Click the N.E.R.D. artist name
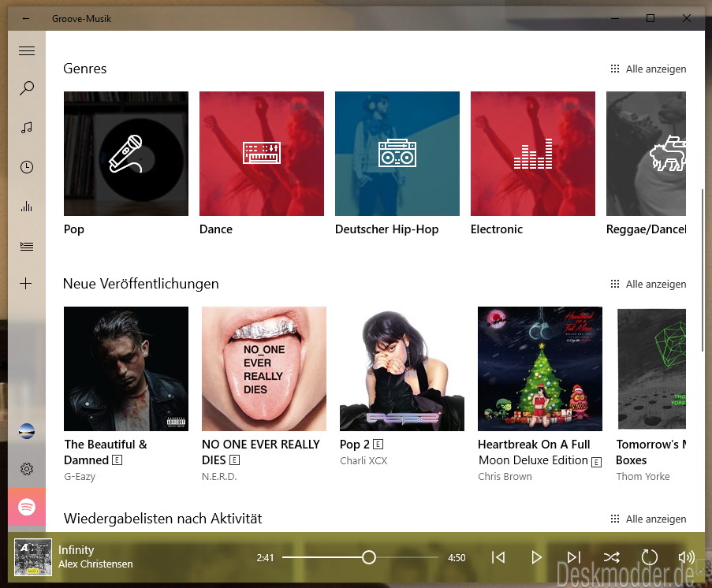Image resolution: width=712 pixels, height=588 pixels. click(219, 476)
